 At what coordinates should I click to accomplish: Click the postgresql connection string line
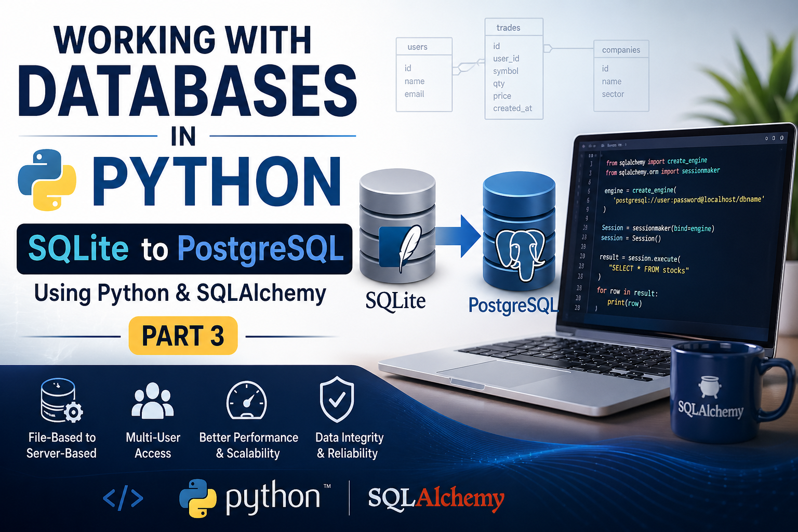tap(689, 199)
